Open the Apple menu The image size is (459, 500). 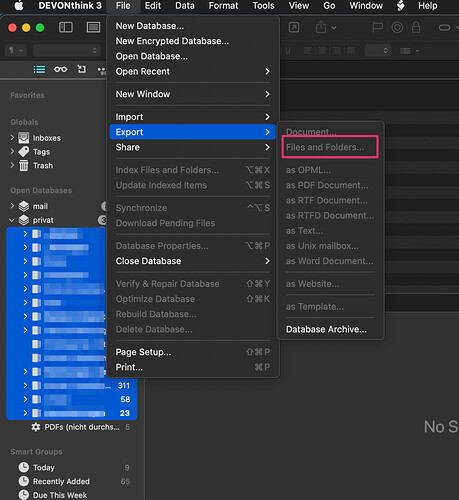[19, 6]
